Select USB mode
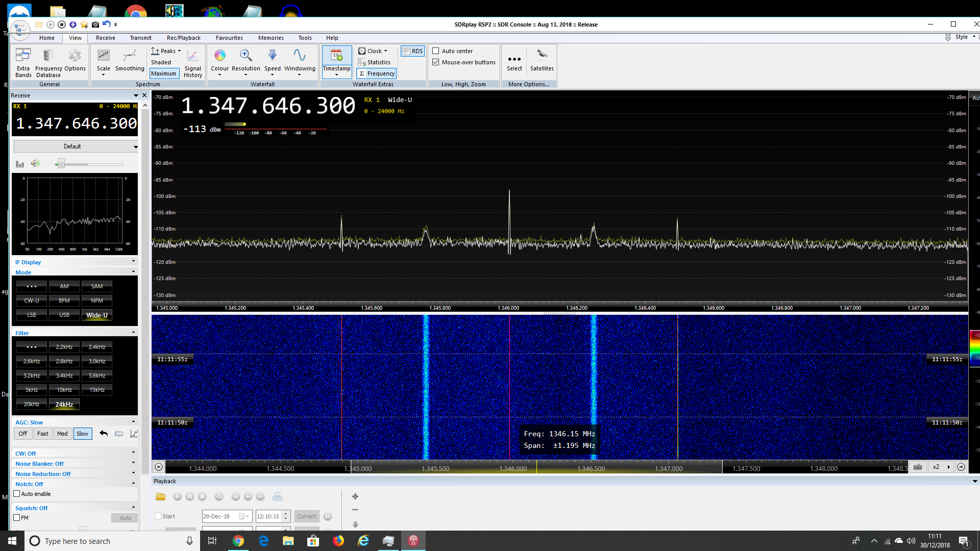Viewport: 980px width, 551px height. coord(64,315)
